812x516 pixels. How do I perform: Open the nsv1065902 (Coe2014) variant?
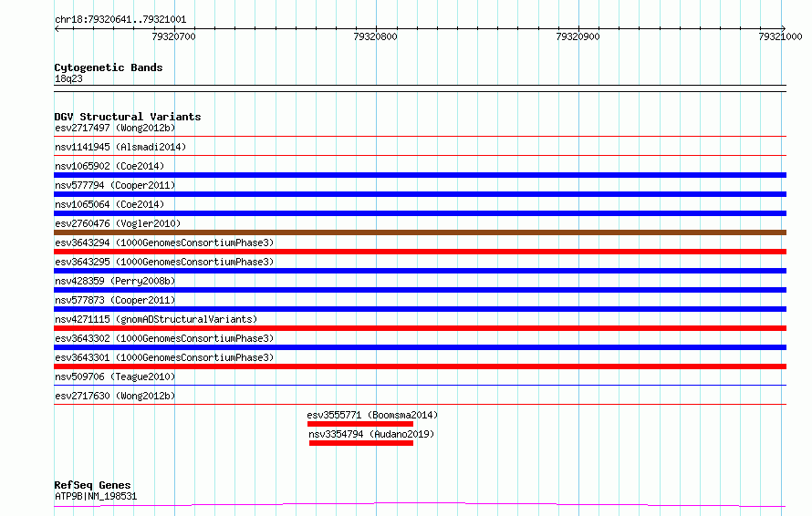[x=109, y=166]
